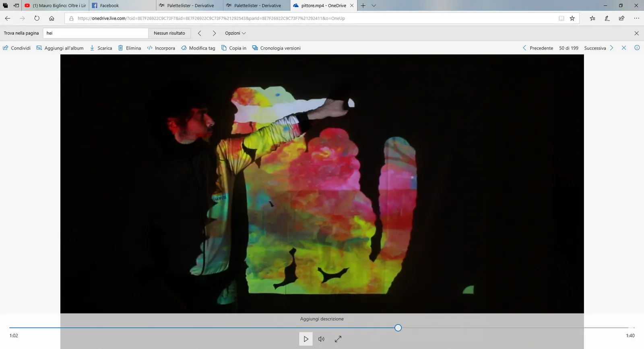The height and width of the screenshot is (349, 644).
Task: Switch to the Facebook tab
Action: [x=122, y=6]
